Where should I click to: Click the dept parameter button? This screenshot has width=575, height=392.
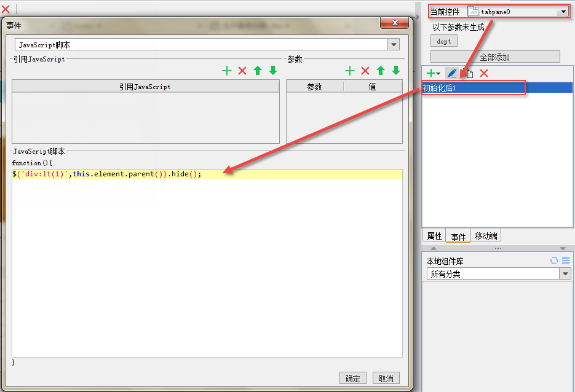pyautogui.click(x=444, y=41)
